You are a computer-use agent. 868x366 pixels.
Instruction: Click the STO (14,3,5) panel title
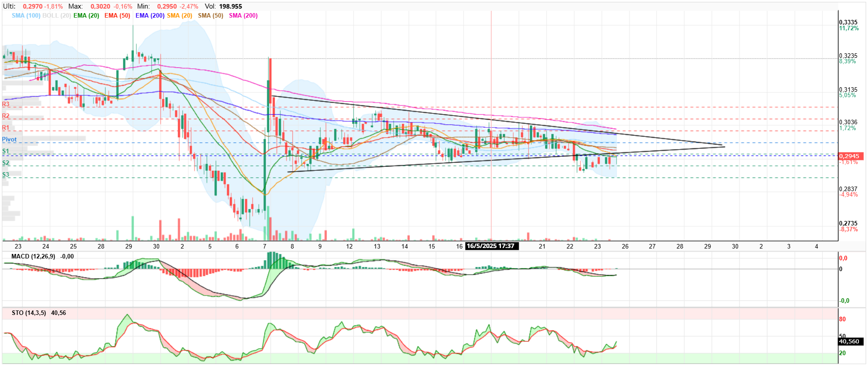[29, 313]
